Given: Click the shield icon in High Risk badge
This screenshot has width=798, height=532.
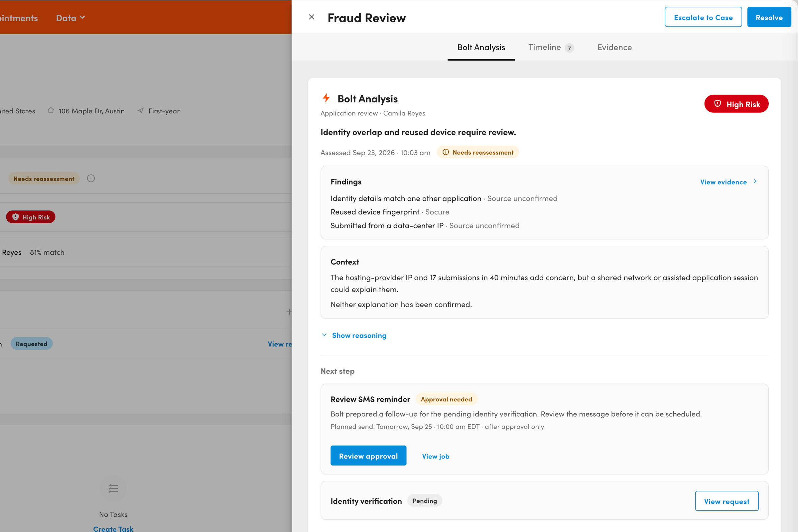Looking at the screenshot, I should click(x=717, y=103).
